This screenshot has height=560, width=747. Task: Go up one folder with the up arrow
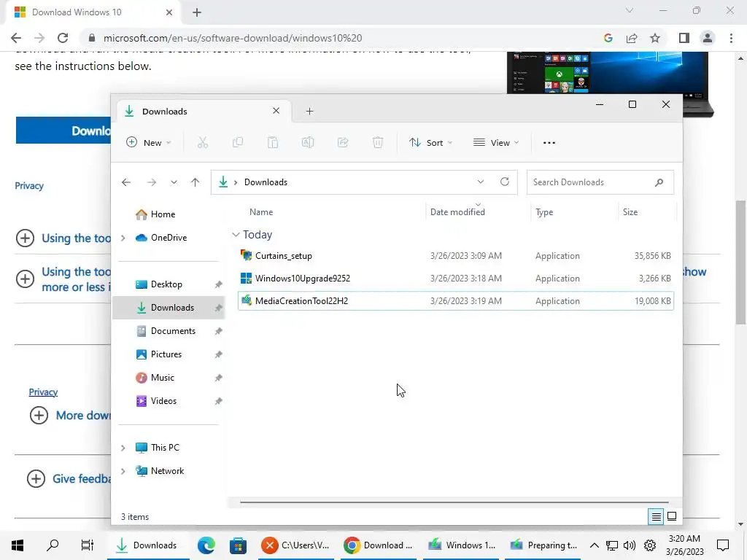pos(195,182)
